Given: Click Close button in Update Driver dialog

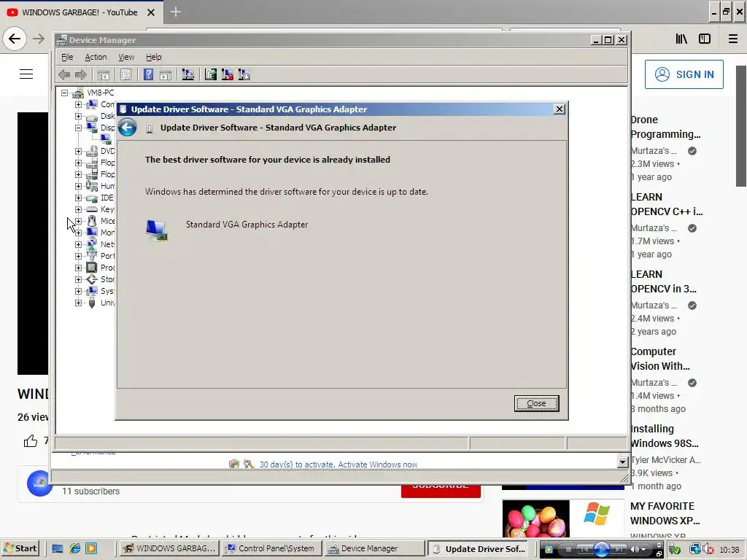Looking at the screenshot, I should click(x=536, y=403).
